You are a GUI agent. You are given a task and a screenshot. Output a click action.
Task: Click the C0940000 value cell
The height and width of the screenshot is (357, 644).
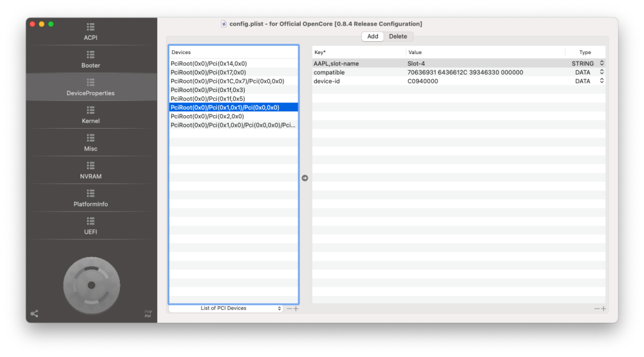point(485,81)
